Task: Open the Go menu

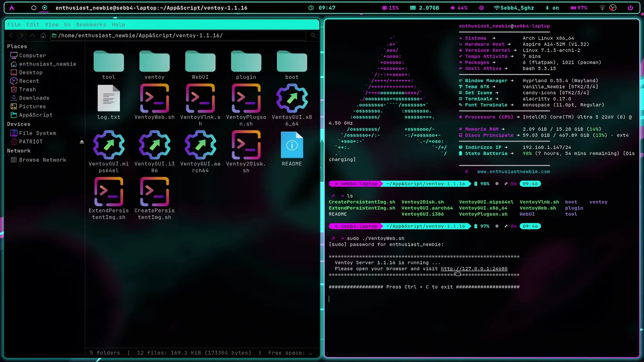Action: click(67, 25)
